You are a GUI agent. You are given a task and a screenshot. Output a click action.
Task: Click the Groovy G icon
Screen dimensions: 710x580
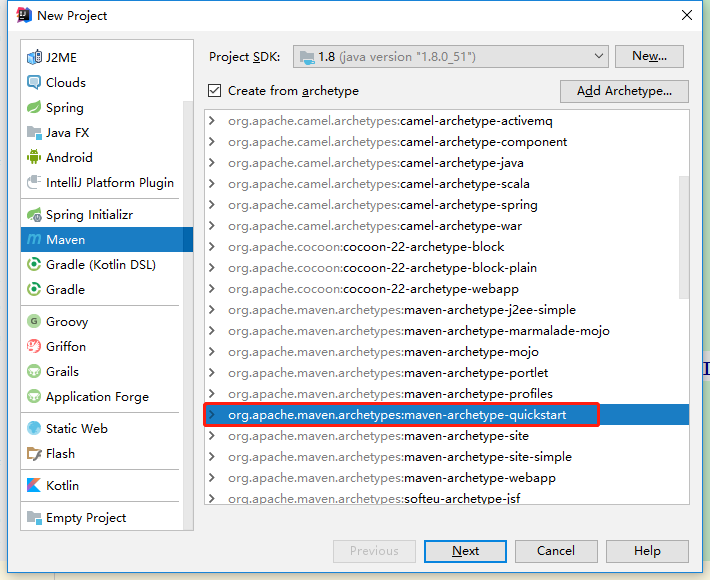pyautogui.click(x=34, y=321)
